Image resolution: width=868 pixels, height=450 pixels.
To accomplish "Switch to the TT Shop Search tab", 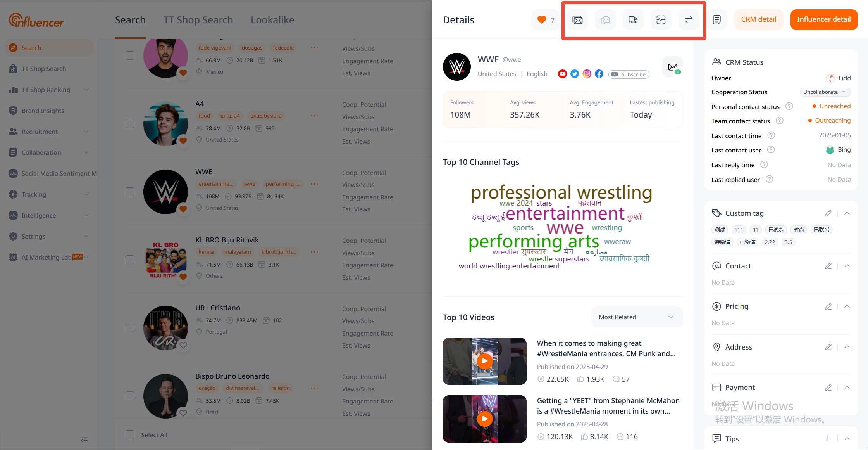I will [198, 20].
